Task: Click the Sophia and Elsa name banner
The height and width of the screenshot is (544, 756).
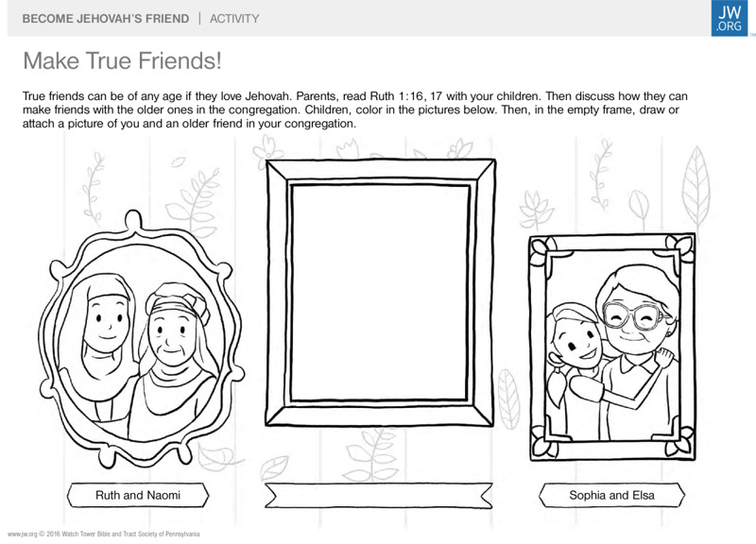Action: (611, 495)
